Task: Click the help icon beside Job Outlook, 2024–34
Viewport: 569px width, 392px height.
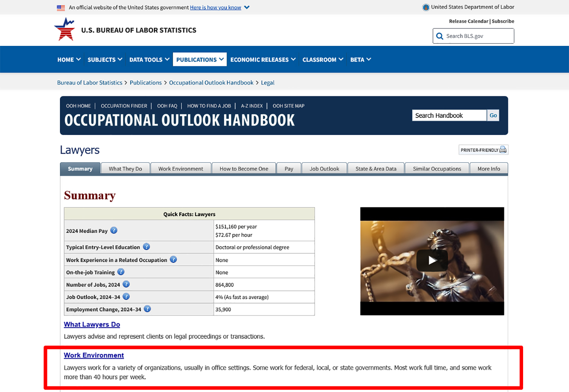Action: point(126,296)
